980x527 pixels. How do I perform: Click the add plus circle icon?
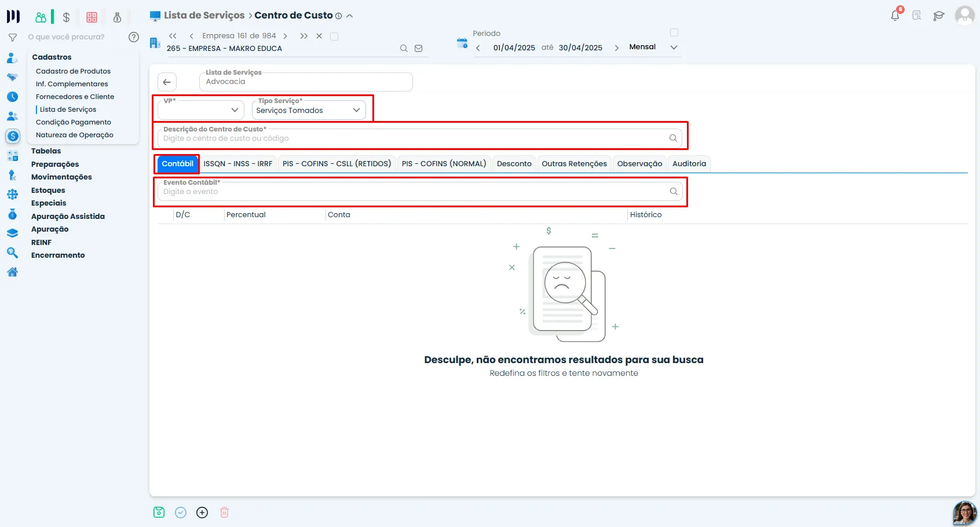coord(202,513)
